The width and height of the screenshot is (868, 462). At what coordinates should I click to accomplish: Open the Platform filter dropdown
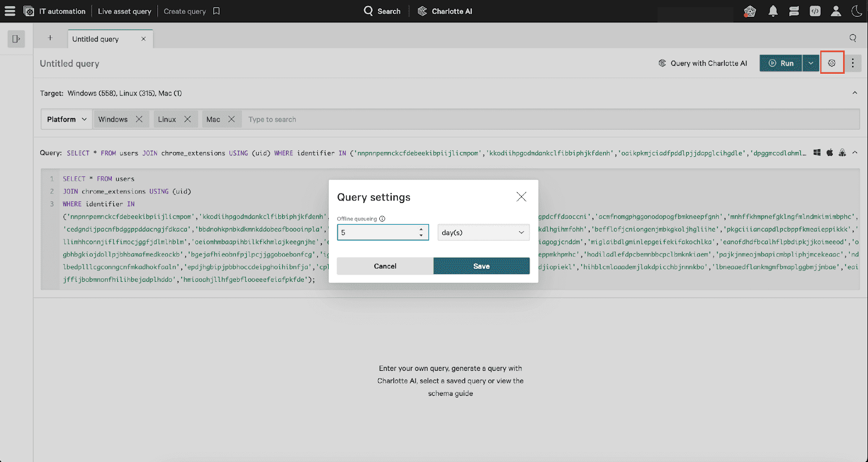[x=67, y=119]
